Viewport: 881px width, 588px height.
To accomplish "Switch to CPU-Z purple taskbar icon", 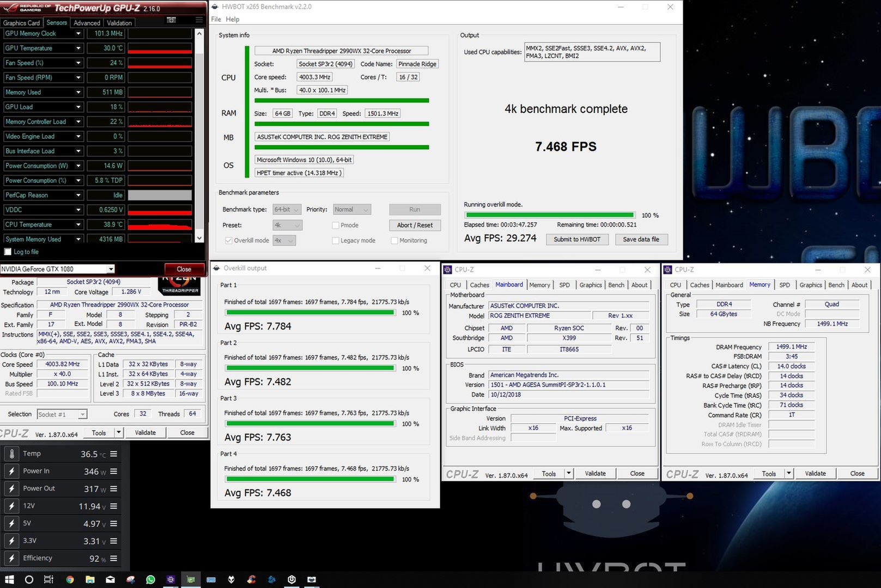I will [x=171, y=579].
